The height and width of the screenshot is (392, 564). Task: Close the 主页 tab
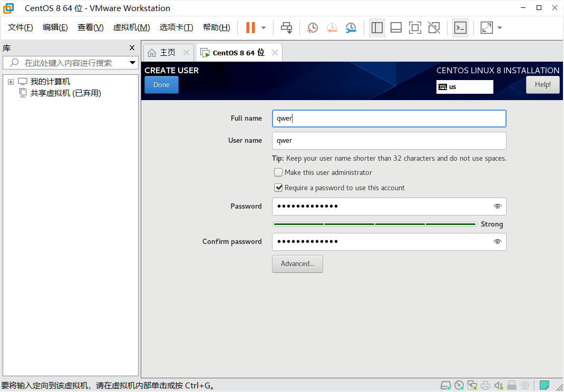pyautogui.click(x=186, y=53)
